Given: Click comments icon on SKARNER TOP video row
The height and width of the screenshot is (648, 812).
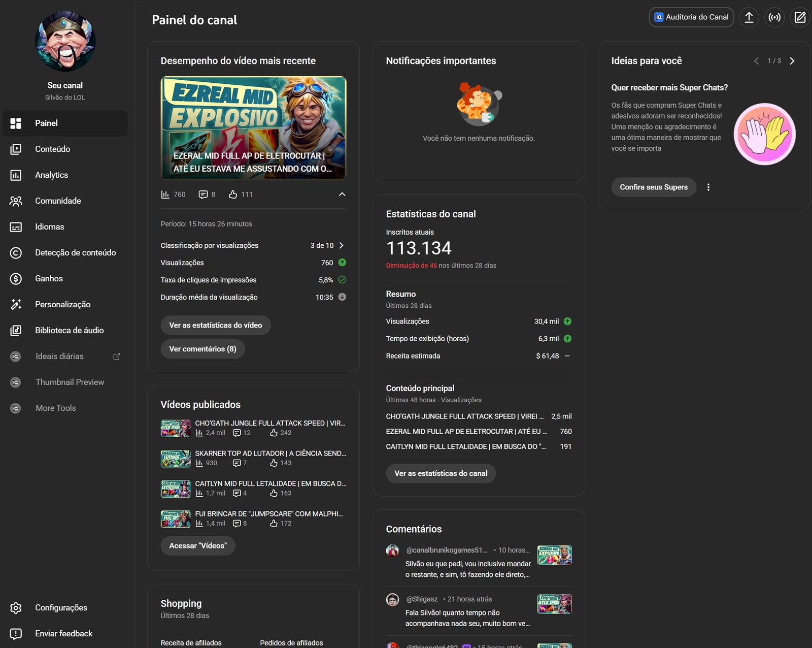Looking at the screenshot, I should [236, 463].
